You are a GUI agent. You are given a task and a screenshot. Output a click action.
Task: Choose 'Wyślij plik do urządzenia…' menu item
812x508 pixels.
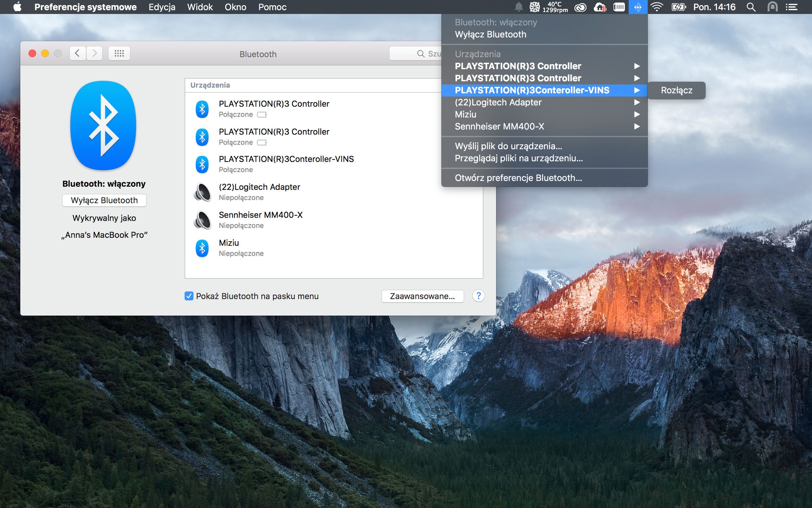pyautogui.click(x=508, y=146)
